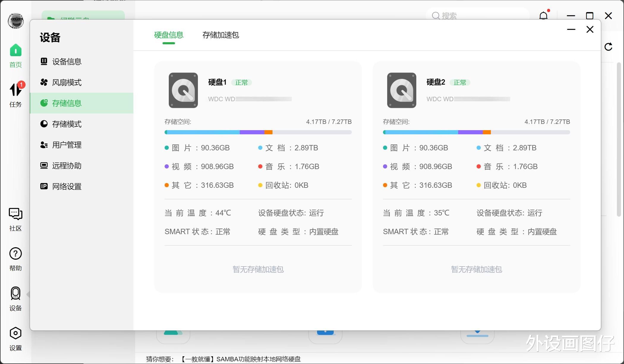Click the refresh icon near the top right
The width and height of the screenshot is (624, 364).
609,46
